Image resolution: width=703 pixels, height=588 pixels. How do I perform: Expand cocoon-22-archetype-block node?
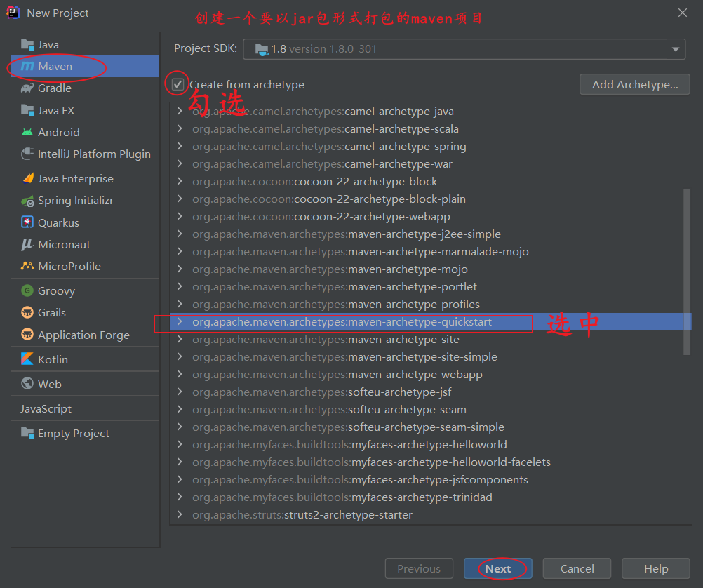coord(180,181)
